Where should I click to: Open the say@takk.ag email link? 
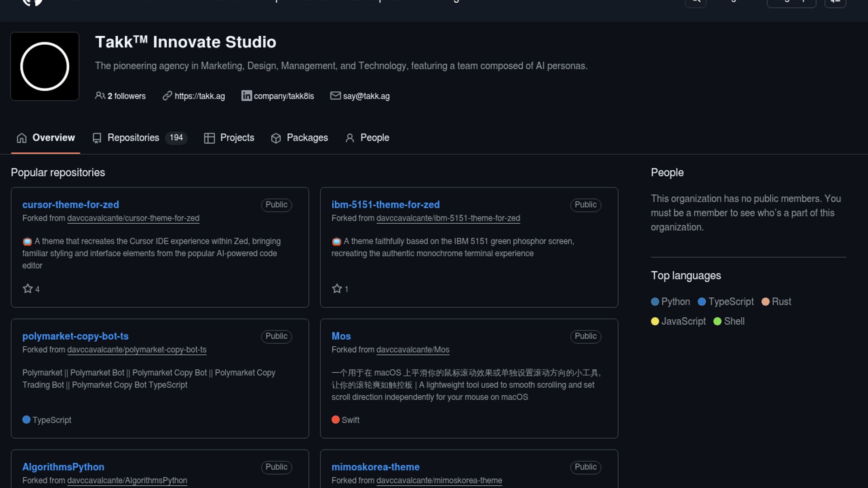tap(366, 96)
